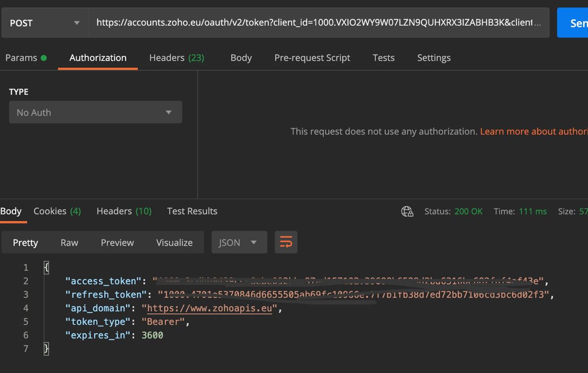
Task: Click the blue Send button
Action: click(573, 22)
